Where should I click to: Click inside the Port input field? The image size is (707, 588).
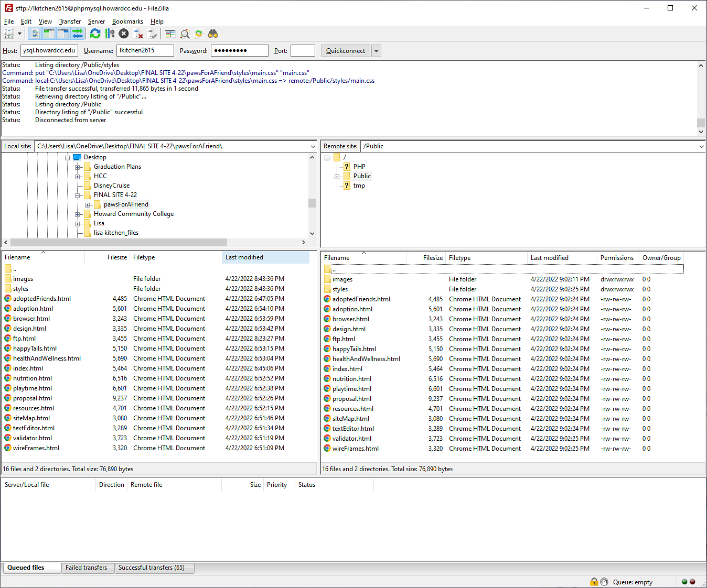303,50
